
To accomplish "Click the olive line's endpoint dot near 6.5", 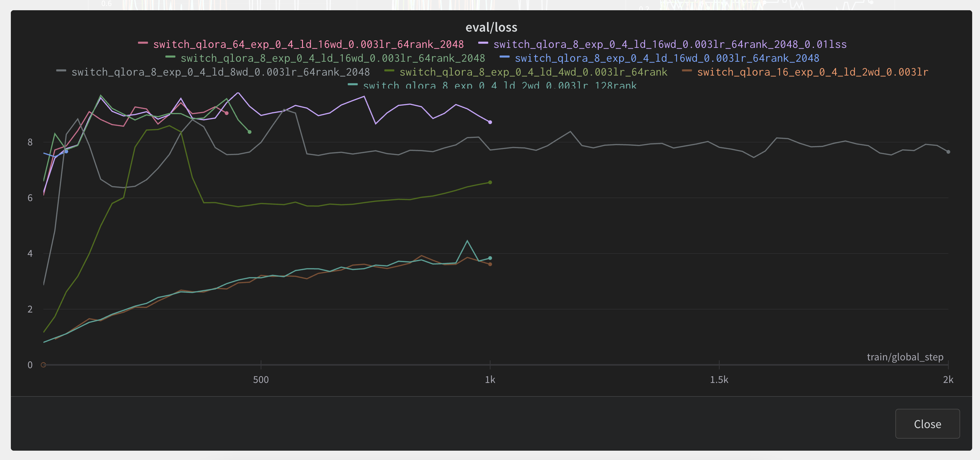I will pos(490,182).
